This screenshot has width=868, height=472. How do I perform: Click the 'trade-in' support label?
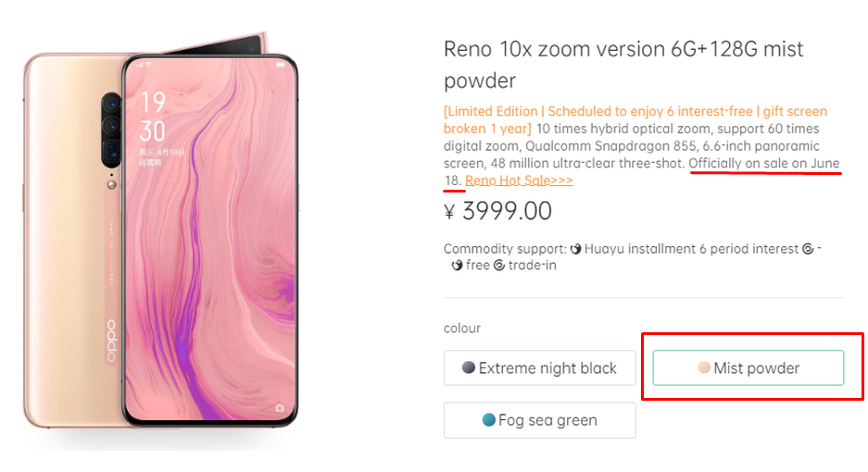(x=533, y=266)
